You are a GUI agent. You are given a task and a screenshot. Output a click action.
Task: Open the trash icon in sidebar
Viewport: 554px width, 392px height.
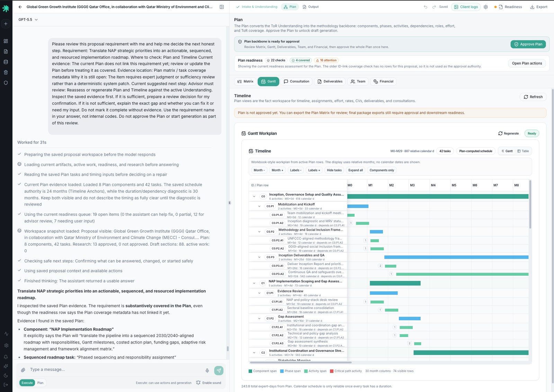[x=6, y=72]
